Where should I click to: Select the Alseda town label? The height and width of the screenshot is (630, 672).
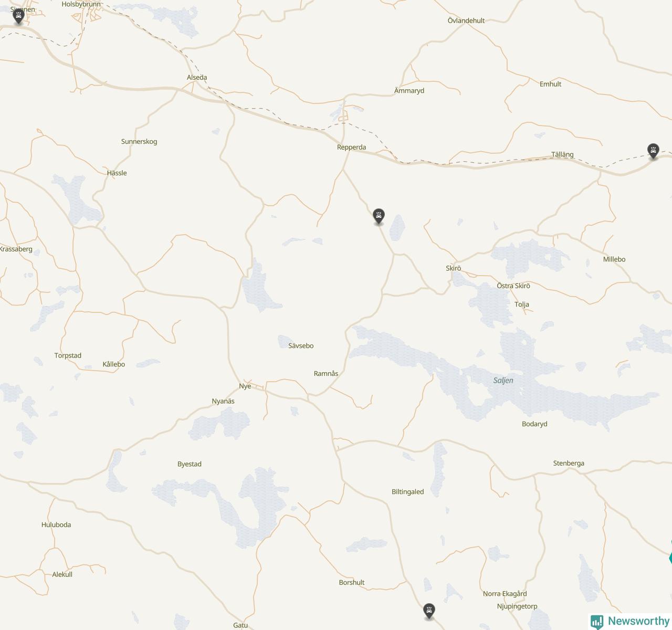click(x=197, y=77)
